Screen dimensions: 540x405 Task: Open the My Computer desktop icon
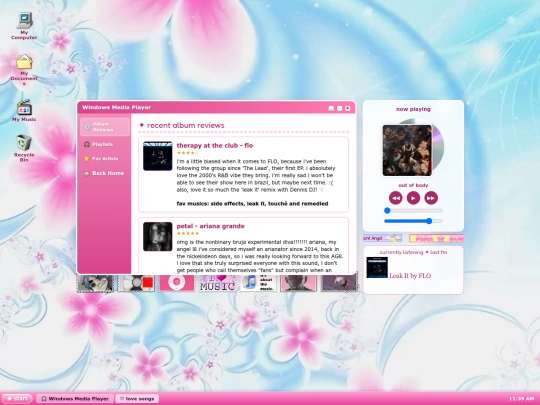pos(24,26)
